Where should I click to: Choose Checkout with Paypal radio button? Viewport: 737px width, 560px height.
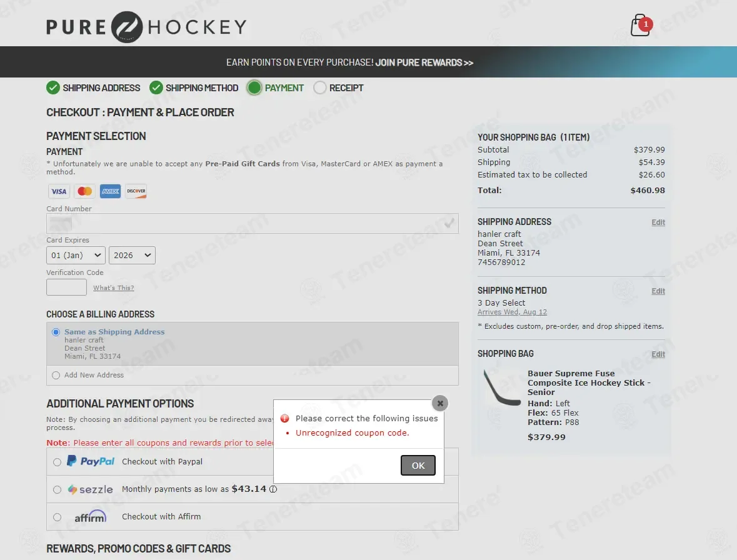pyautogui.click(x=58, y=462)
